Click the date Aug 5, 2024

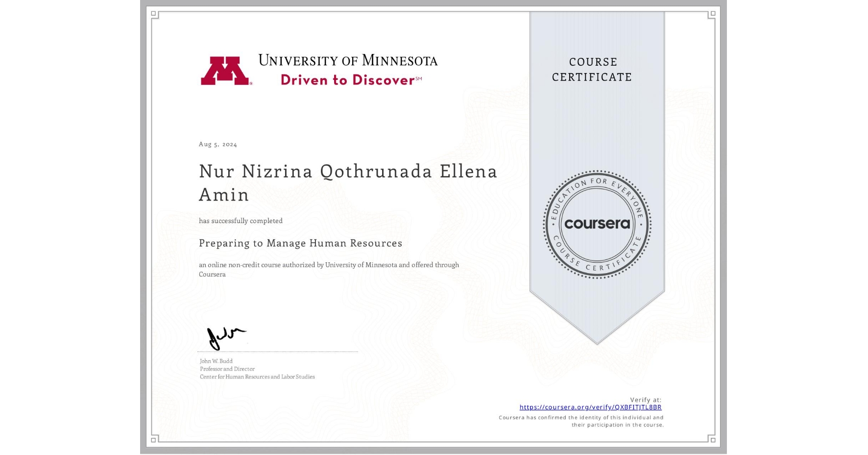coord(217,144)
